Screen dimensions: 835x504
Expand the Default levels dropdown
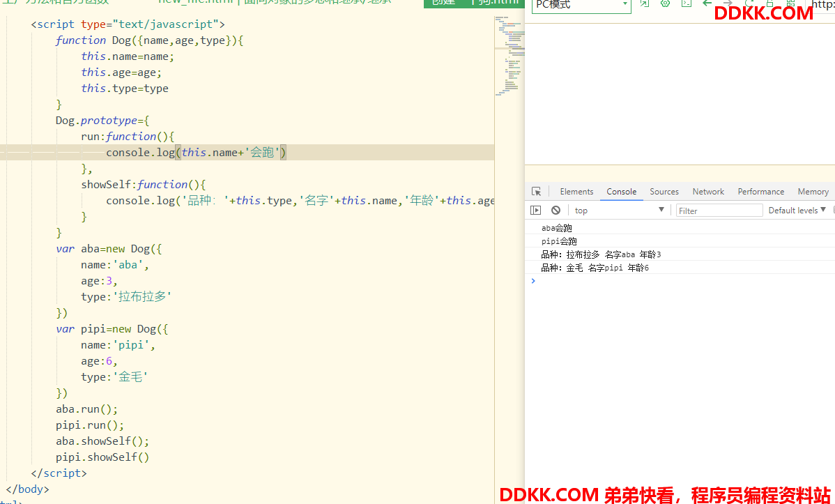click(797, 211)
